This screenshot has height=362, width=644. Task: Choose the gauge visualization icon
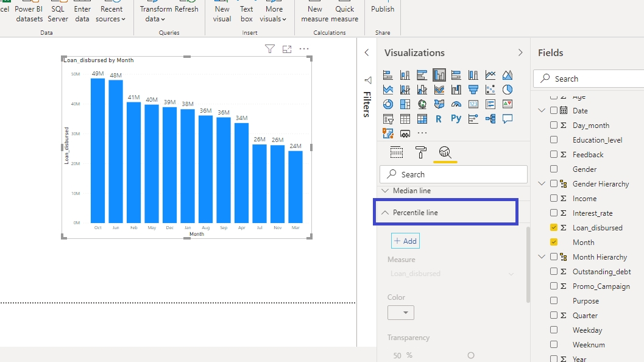click(x=456, y=104)
